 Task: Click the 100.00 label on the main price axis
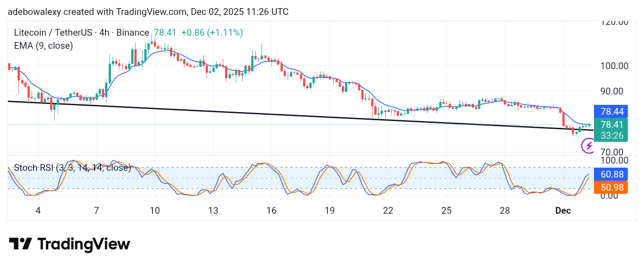point(615,66)
